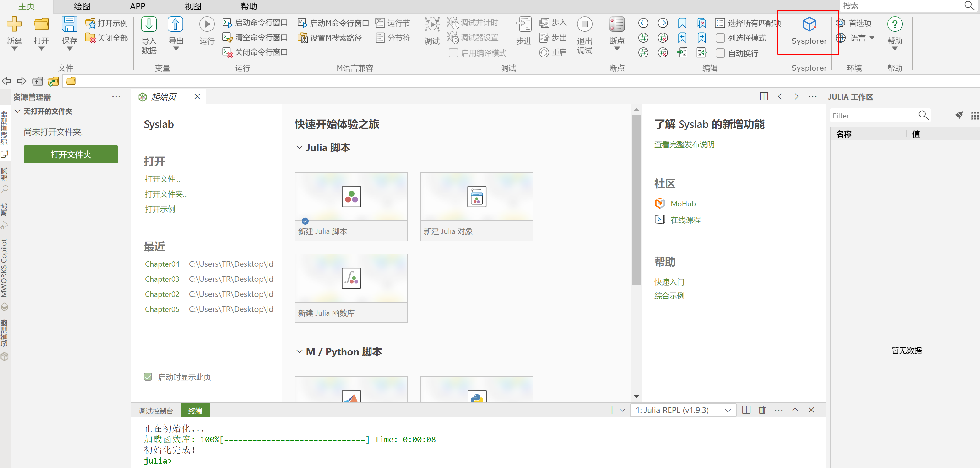Image resolution: width=980 pixels, height=468 pixels.
Task: Click the trash icon in terminal panel
Action: 762,410
